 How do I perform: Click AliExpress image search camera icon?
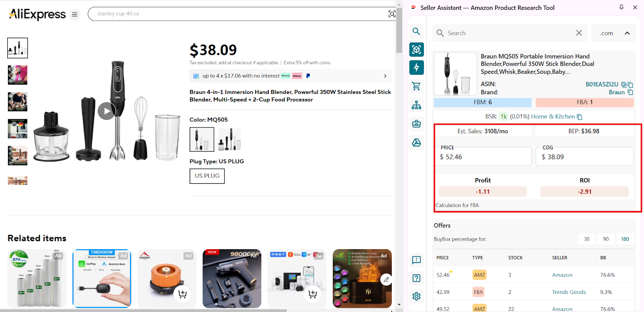tap(392, 14)
